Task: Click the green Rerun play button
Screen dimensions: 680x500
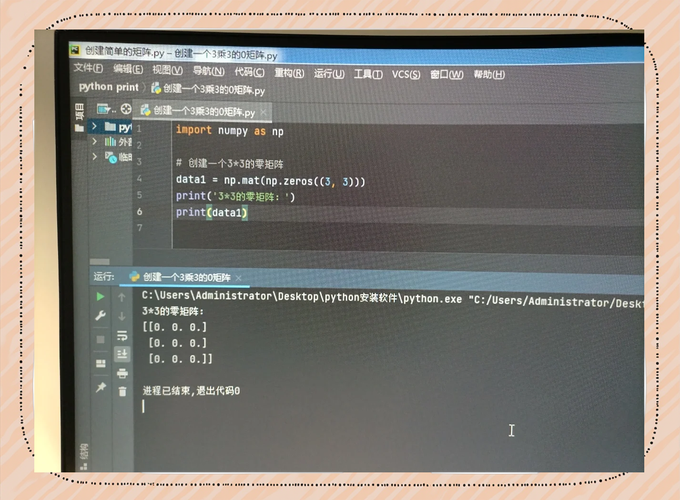Action: [100, 296]
